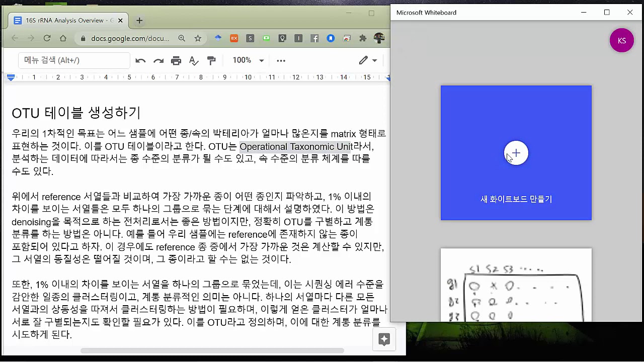Bookmark this page with star icon

(x=198, y=38)
